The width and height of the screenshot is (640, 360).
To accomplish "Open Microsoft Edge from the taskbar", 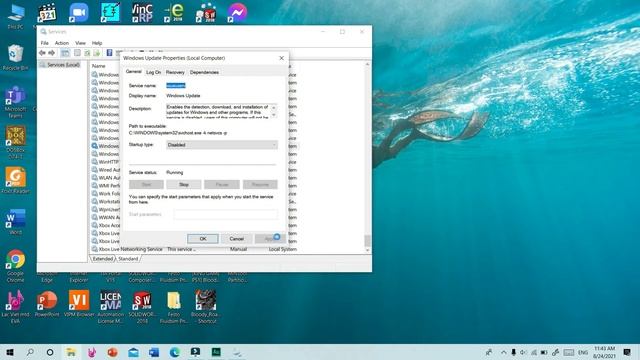I will tap(175, 352).
